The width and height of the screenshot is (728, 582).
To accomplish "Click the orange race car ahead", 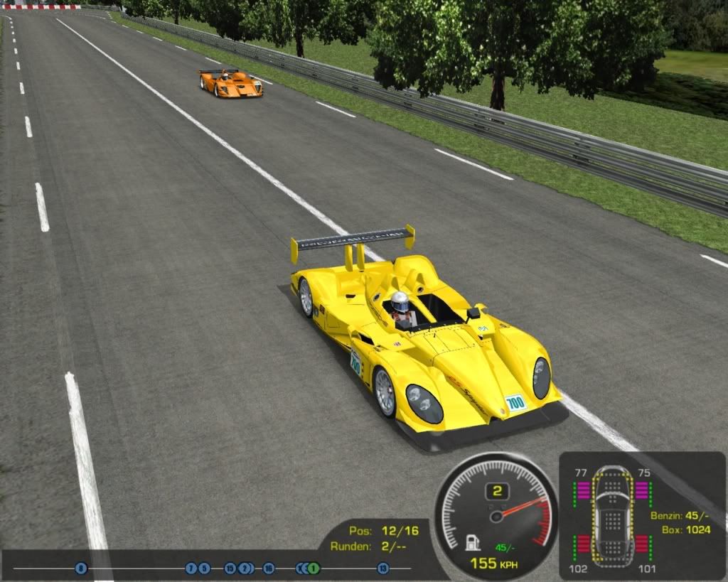I will (x=230, y=83).
